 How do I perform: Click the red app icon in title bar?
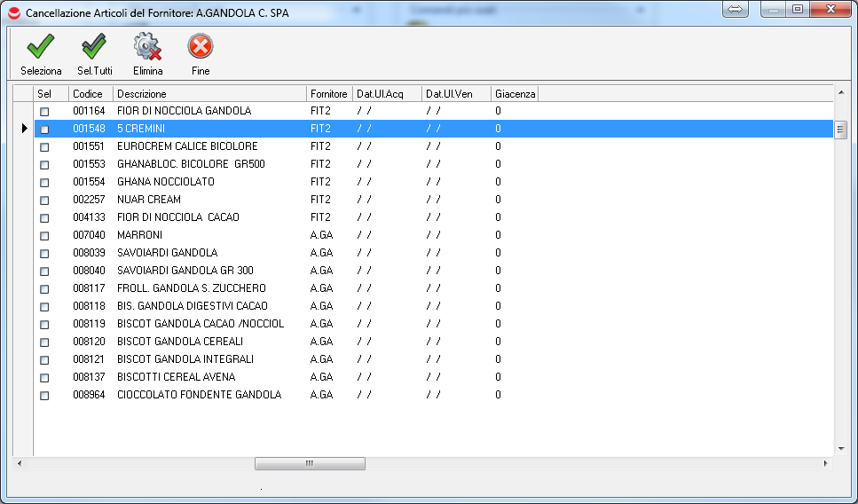pos(13,13)
